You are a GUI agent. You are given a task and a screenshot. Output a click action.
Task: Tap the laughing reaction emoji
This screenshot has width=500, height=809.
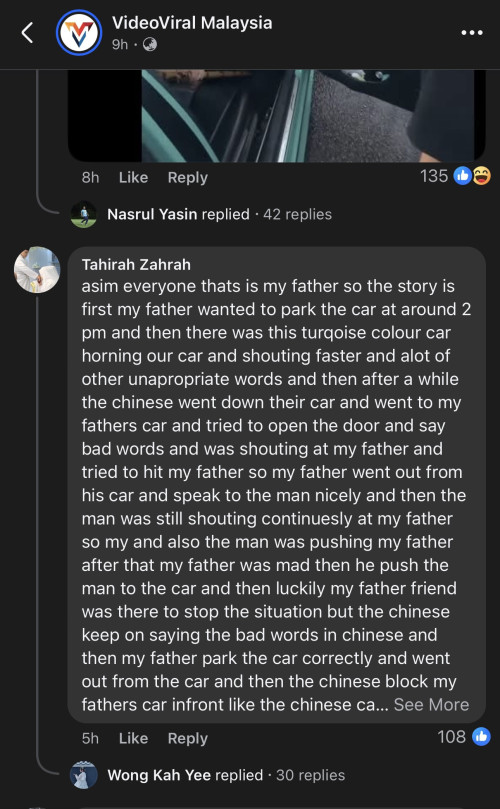(x=481, y=176)
